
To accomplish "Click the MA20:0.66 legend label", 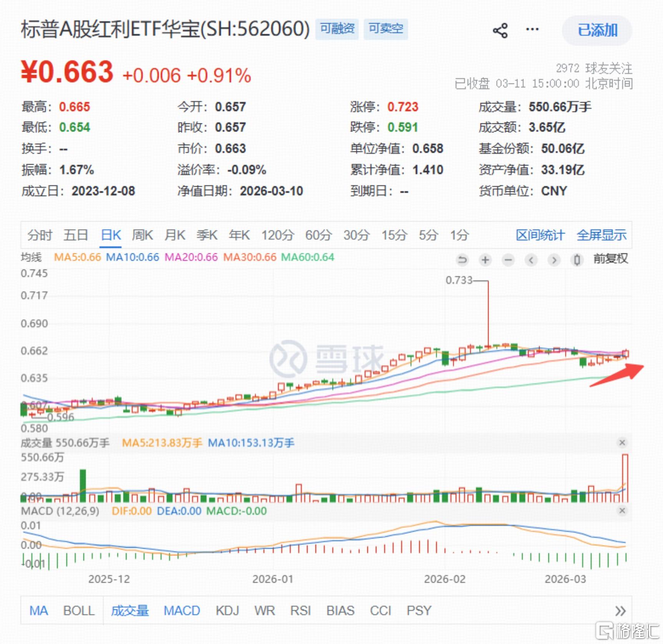I will (x=191, y=257).
